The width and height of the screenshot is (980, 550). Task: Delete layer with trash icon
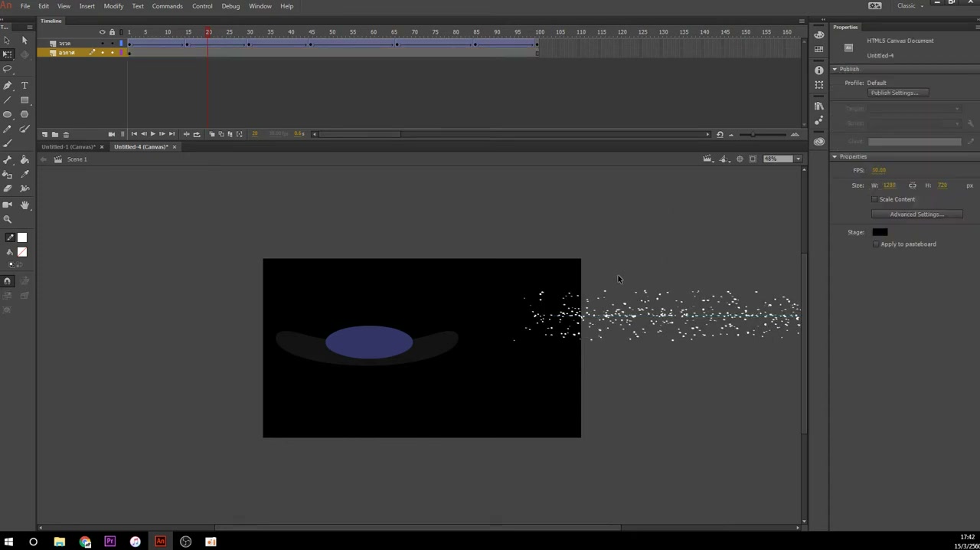(x=66, y=134)
